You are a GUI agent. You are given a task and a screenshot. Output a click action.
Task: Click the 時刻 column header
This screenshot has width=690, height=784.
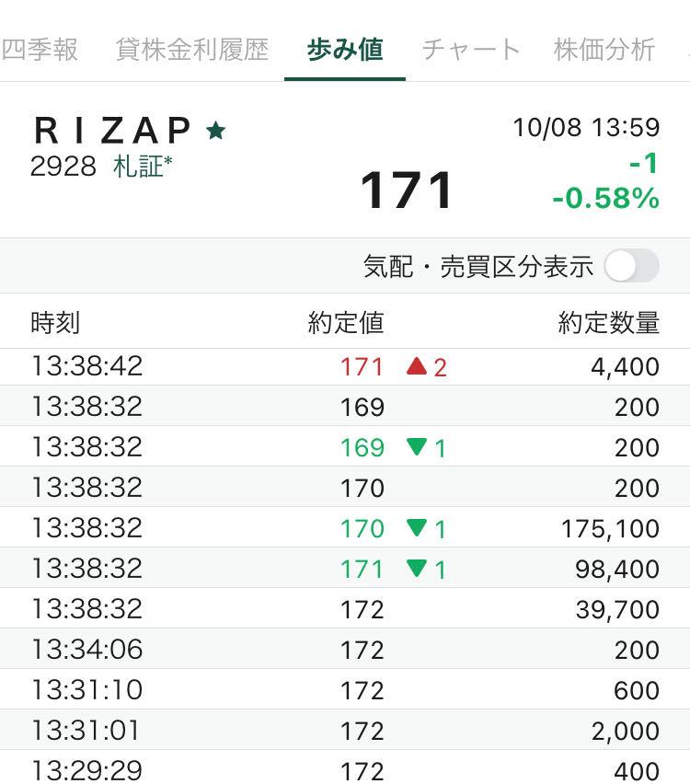[x=55, y=322]
